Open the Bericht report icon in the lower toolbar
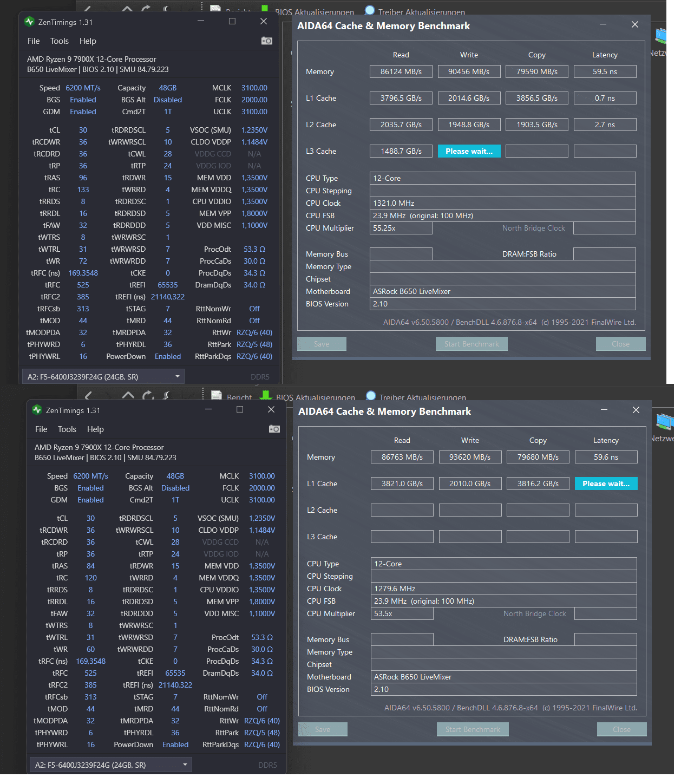This screenshot has width=681, height=784. point(217,396)
